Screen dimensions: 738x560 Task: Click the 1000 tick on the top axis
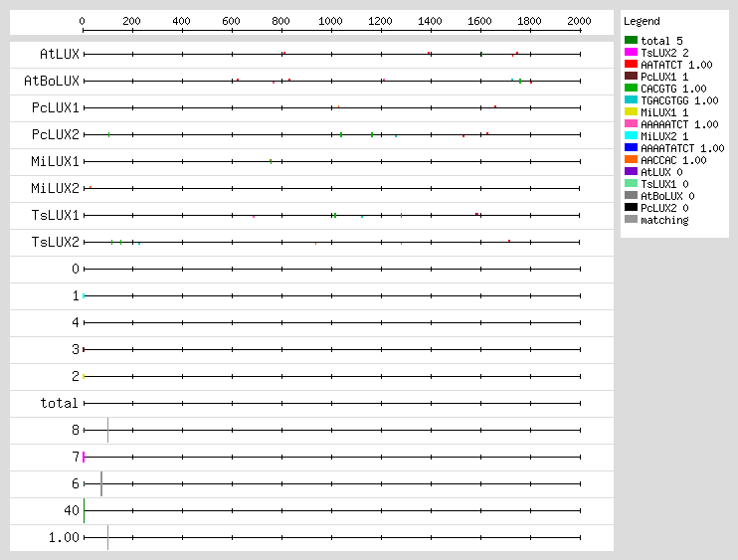(x=331, y=21)
